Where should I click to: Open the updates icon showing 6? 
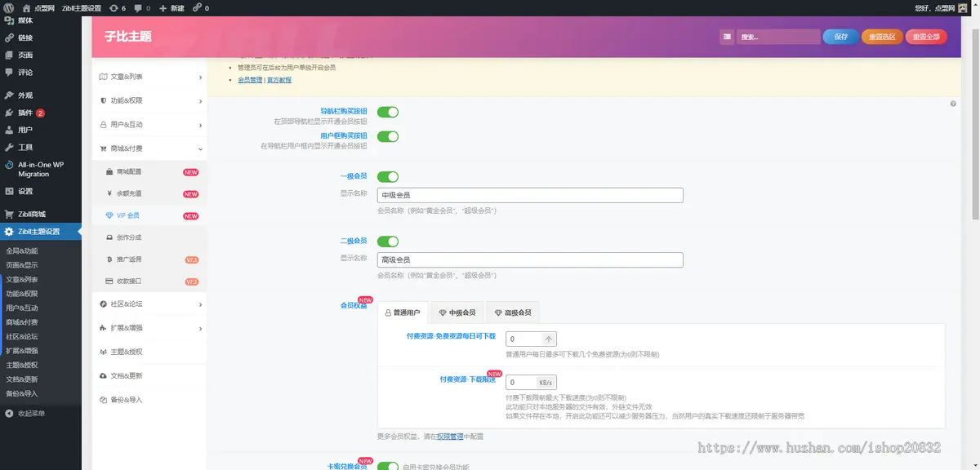point(117,7)
